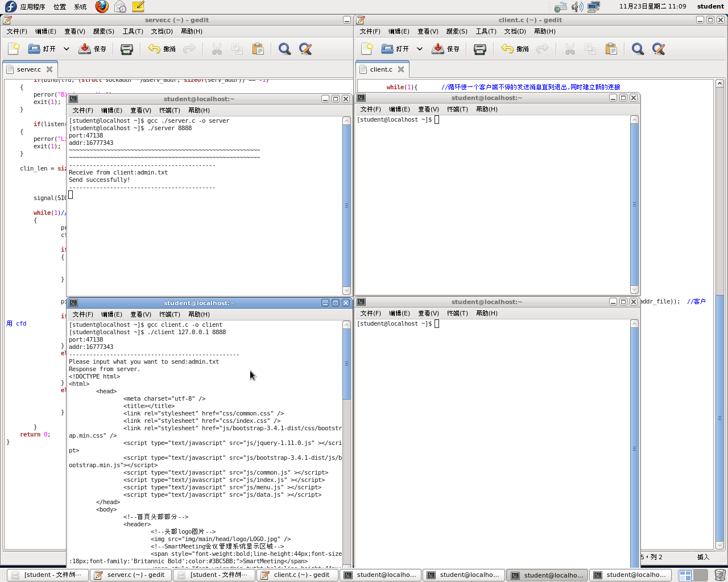Close the client.c document tab

[401, 69]
